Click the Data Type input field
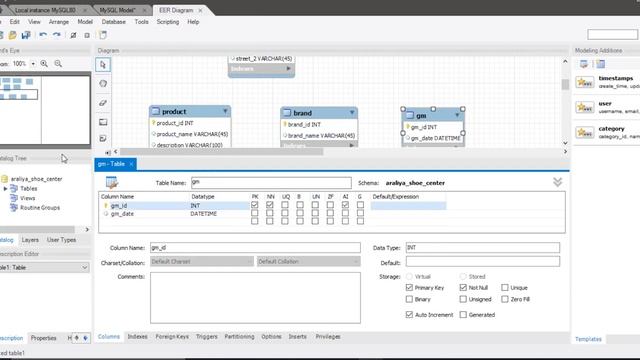The height and width of the screenshot is (360, 640). [482, 248]
